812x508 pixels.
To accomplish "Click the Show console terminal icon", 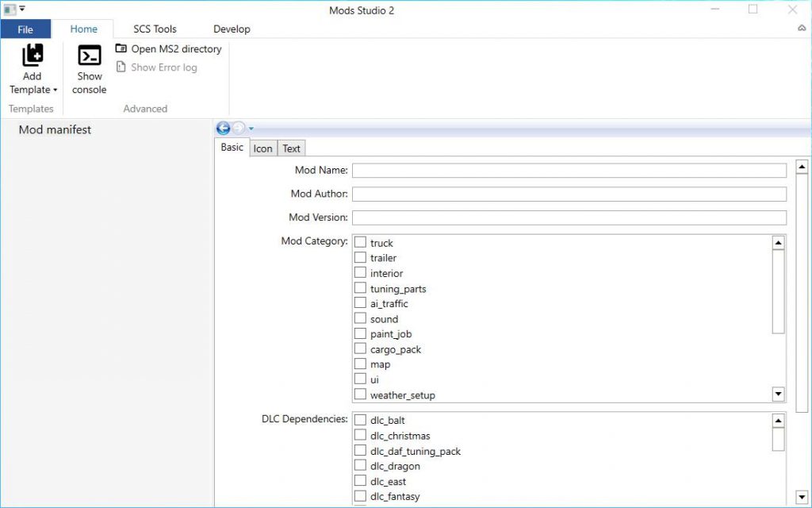I will [x=88, y=55].
